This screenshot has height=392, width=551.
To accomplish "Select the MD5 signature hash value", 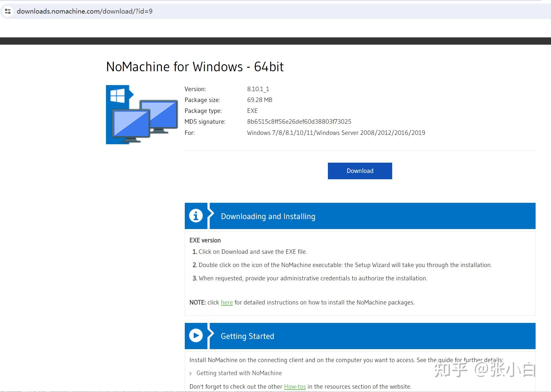I will pyautogui.click(x=299, y=122).
